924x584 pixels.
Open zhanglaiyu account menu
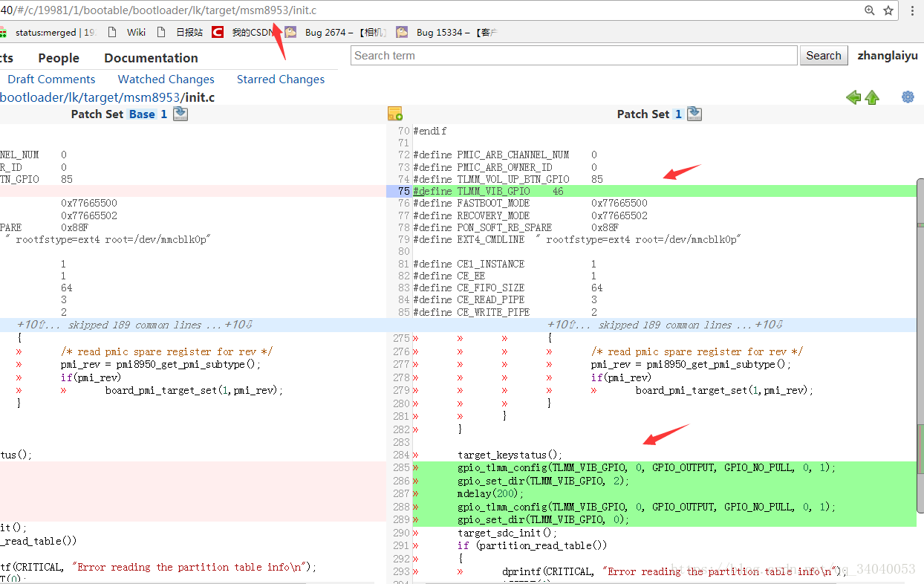point(888,56)
